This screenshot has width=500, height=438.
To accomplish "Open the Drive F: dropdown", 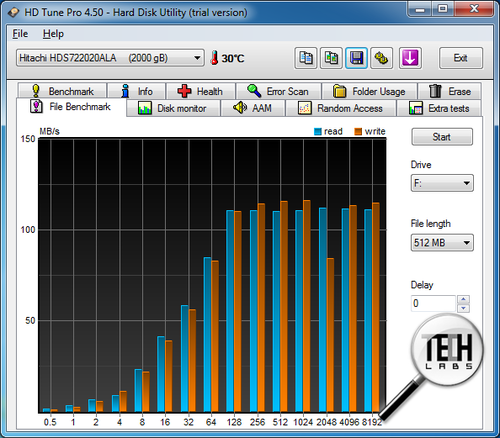I will point(442,183).
